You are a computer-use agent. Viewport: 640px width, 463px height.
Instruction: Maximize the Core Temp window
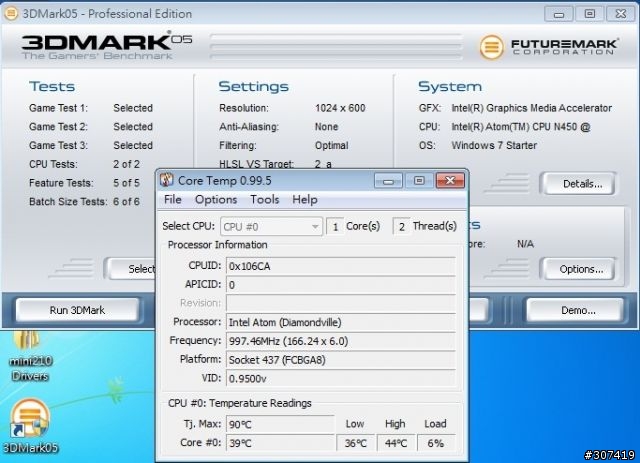(x=419, y=180)
